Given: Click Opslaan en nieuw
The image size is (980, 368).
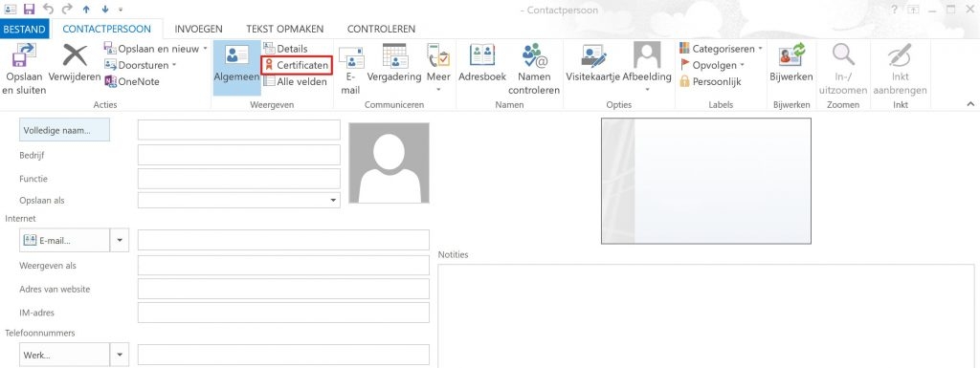Looking at the screenshot, I should click(151, 49).
